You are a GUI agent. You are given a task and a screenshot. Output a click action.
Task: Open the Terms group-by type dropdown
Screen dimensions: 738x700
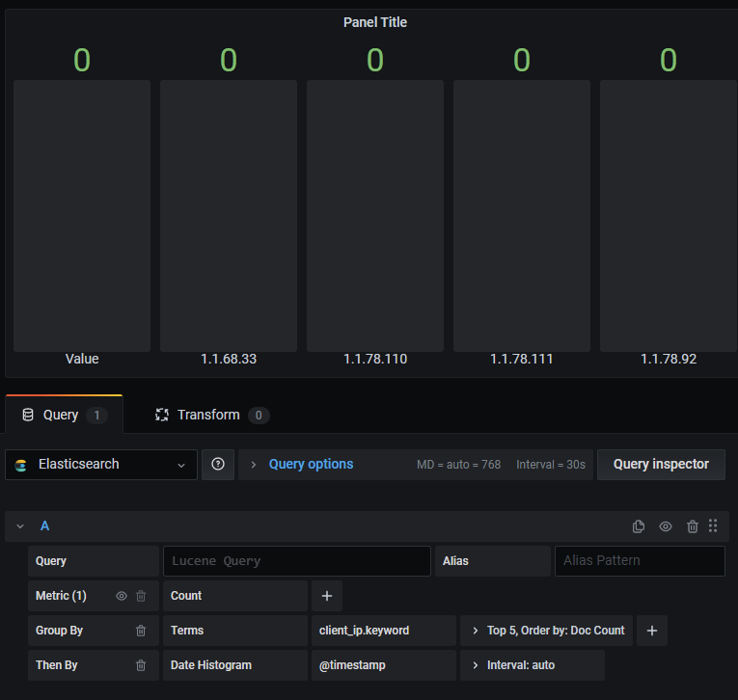[x=235, y=631]
